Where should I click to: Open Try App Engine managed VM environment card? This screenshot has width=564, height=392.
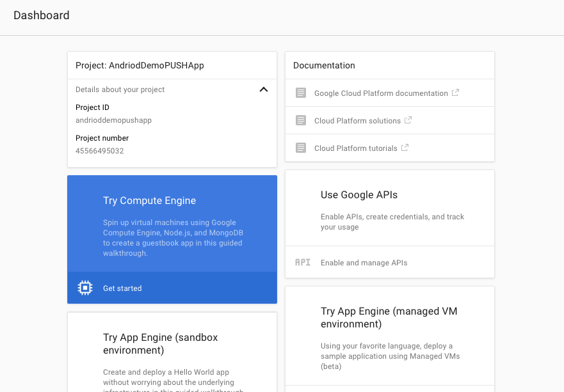pos(389,317)
